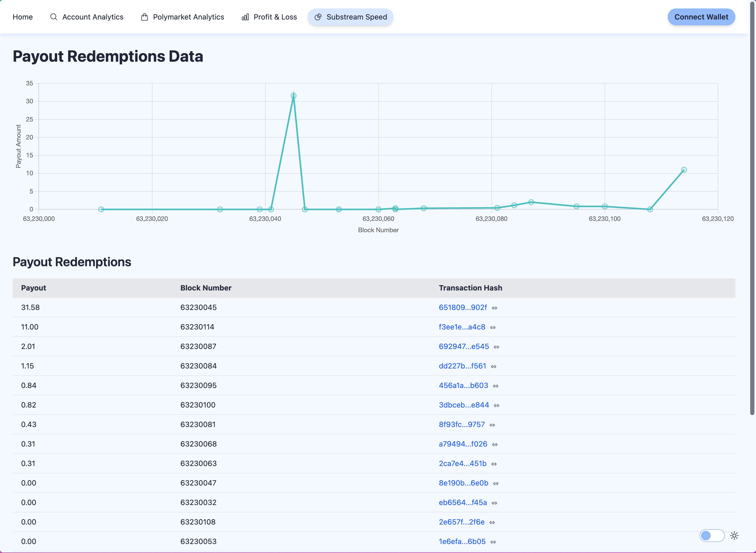
Task: Click the pie chart icon beside Substream Speed
Action: pyautogui.click(x=318, y=17)
